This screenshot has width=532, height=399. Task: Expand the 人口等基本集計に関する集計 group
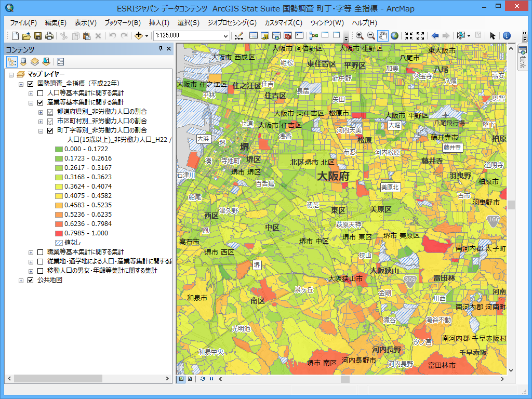31,93
